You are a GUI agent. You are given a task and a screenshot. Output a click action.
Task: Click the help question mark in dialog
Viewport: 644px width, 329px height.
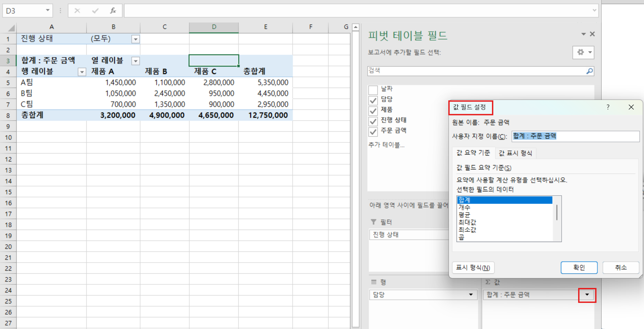point(608,107)
